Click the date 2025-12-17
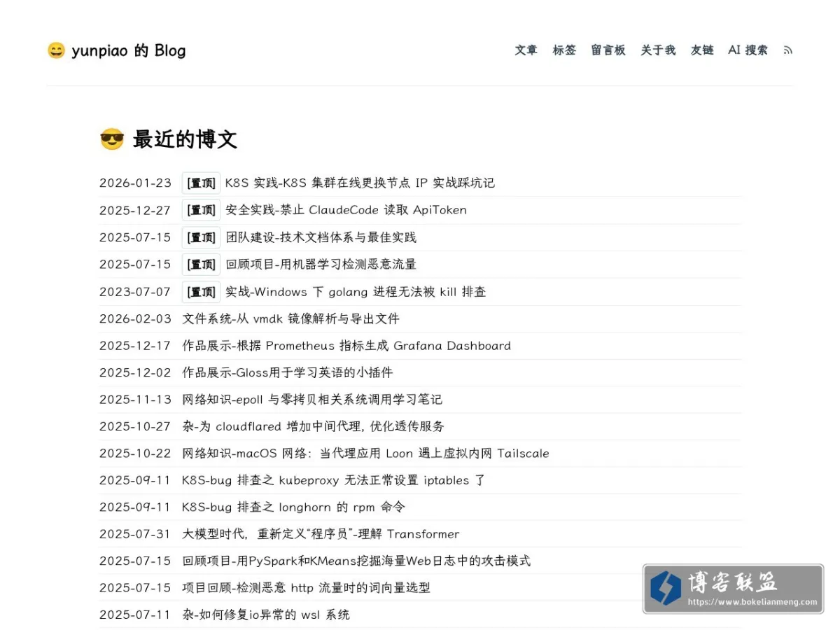The width and height of the screenshot is (840, 630). [x=135, y=346]
